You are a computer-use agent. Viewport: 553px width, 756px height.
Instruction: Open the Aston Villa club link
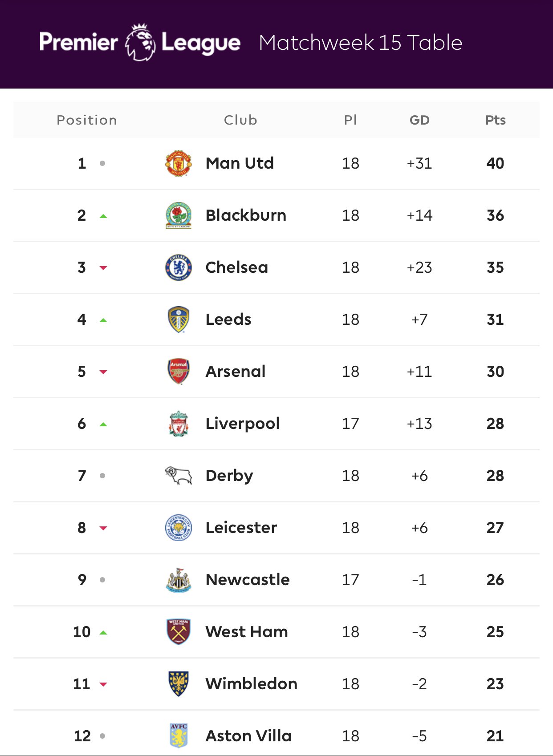(x=248, y=736)
